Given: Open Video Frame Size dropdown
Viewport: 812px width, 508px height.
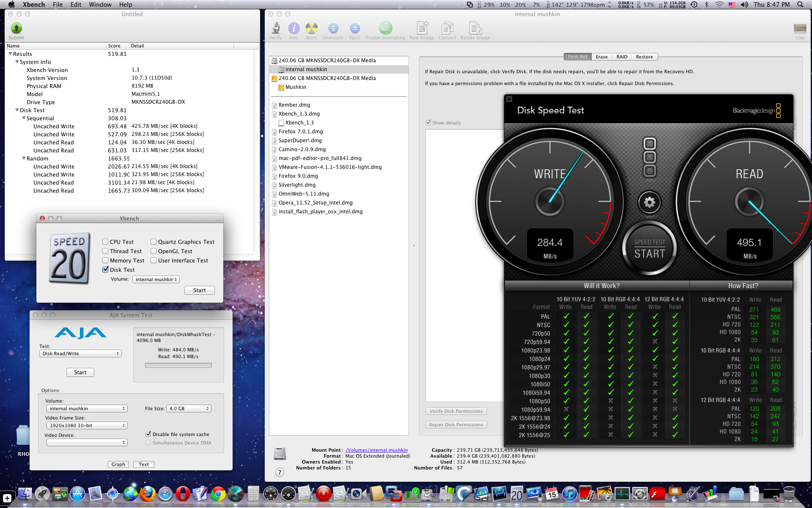Looking at the screenshot, I should [87, 425].
